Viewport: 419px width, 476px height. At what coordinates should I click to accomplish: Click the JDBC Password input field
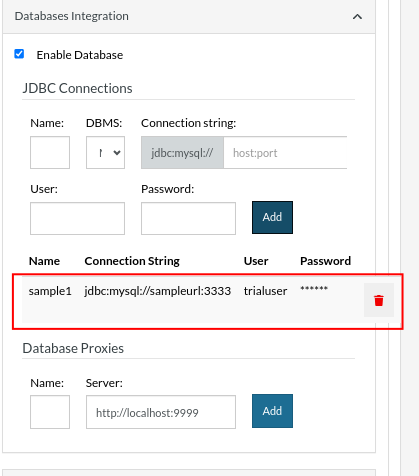coord(188,218)
